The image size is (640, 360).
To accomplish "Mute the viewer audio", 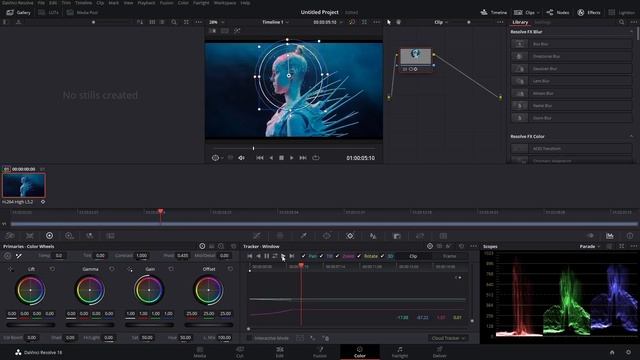I will pos(241,158).
